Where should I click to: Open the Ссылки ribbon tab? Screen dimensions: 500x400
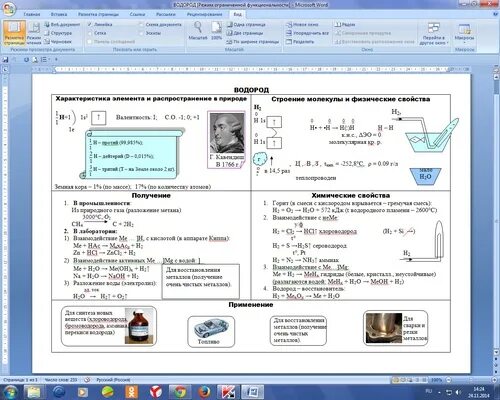tap(137, 14)
